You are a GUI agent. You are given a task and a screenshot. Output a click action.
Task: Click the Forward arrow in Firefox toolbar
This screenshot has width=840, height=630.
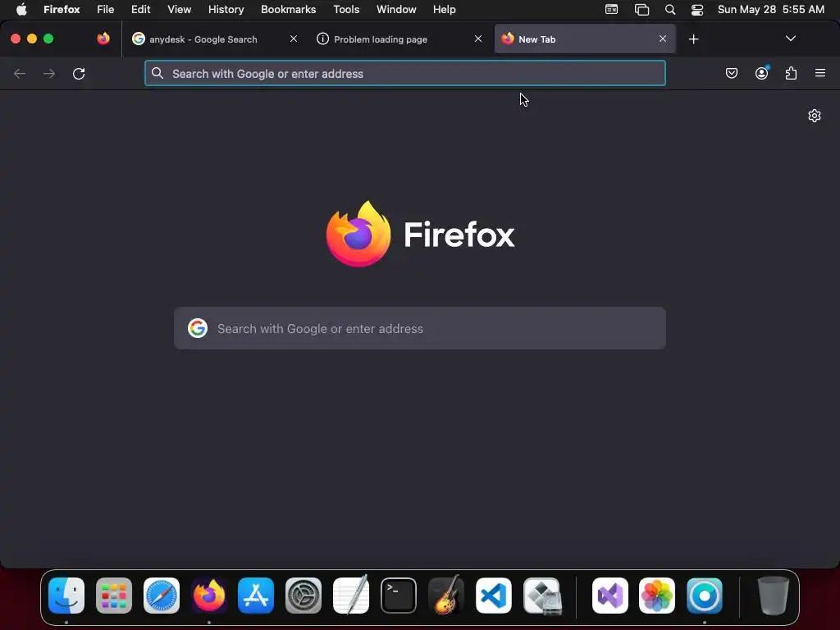click(48, 73)
